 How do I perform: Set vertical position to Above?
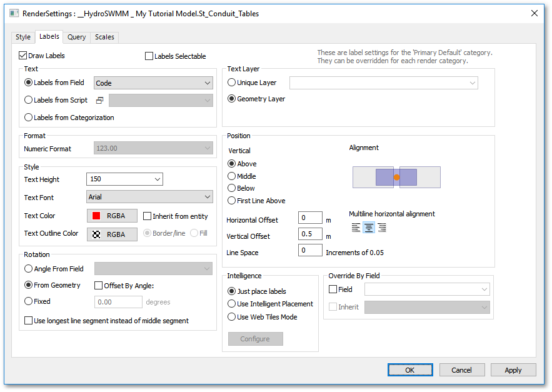pos(231,163)
